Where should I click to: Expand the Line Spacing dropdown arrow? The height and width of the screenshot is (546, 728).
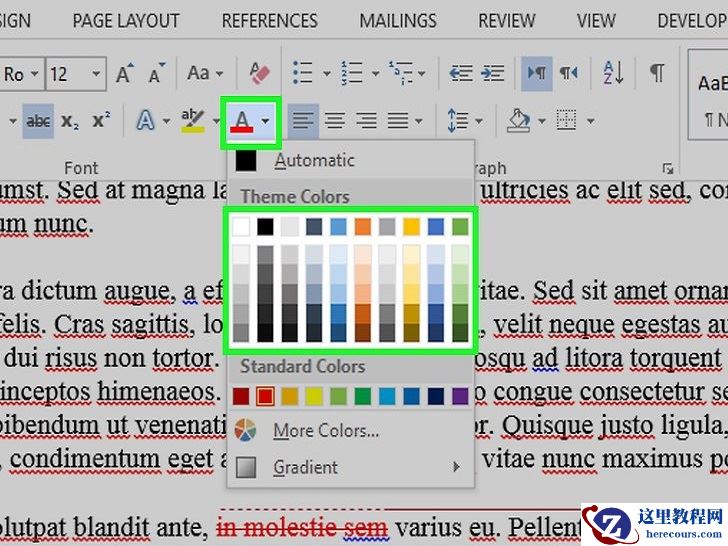point(479,121)
